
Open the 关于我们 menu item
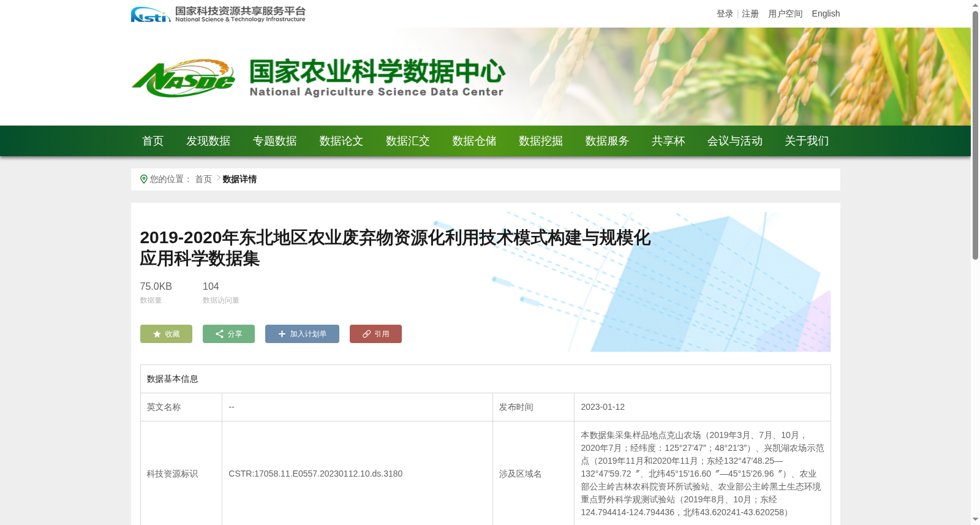(x=807, y=141)
